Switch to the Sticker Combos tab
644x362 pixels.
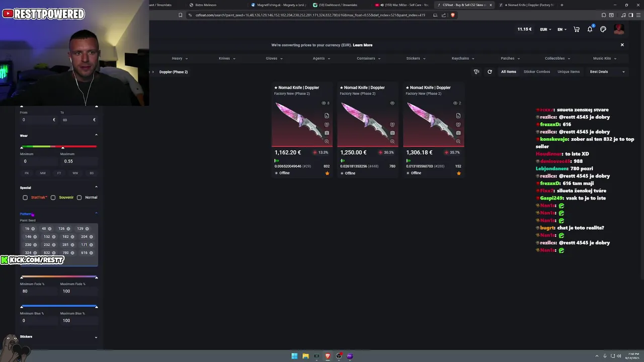pyautogui.click(x=537, y=72)
